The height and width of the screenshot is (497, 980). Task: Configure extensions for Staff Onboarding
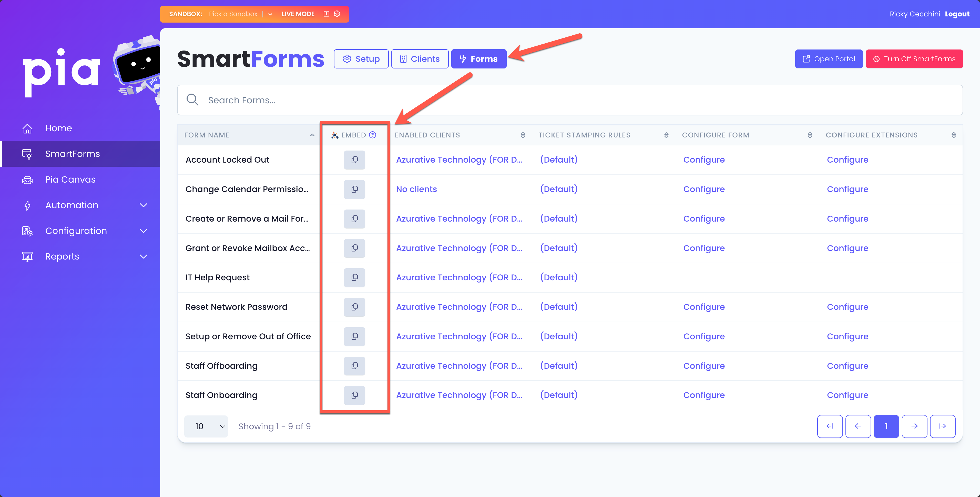point(847,395)
